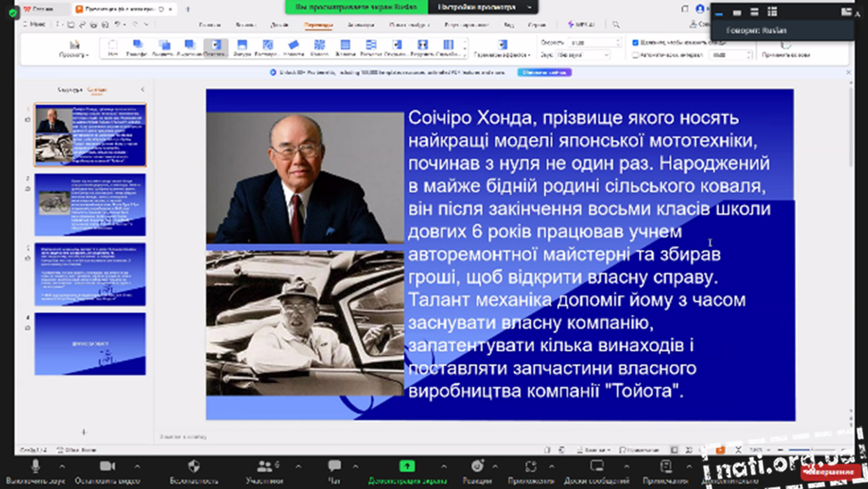Collapse the slide panel chevron
This screenshot has width=868, height=489.
143,90
